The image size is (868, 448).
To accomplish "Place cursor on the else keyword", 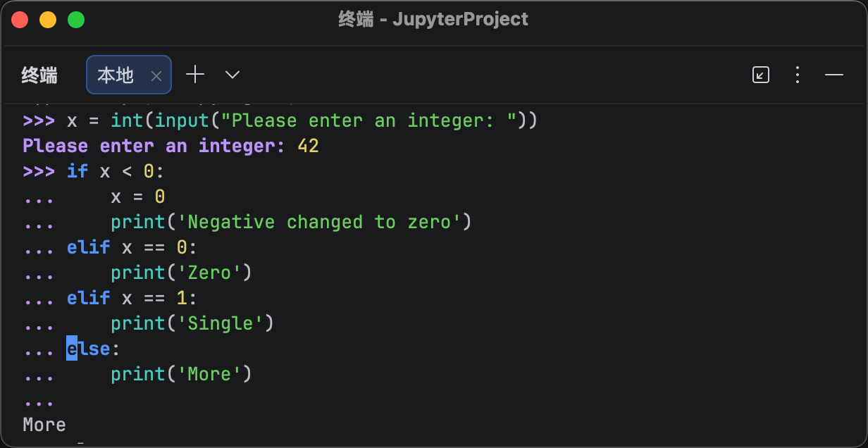I will click(x=89, y=349).
